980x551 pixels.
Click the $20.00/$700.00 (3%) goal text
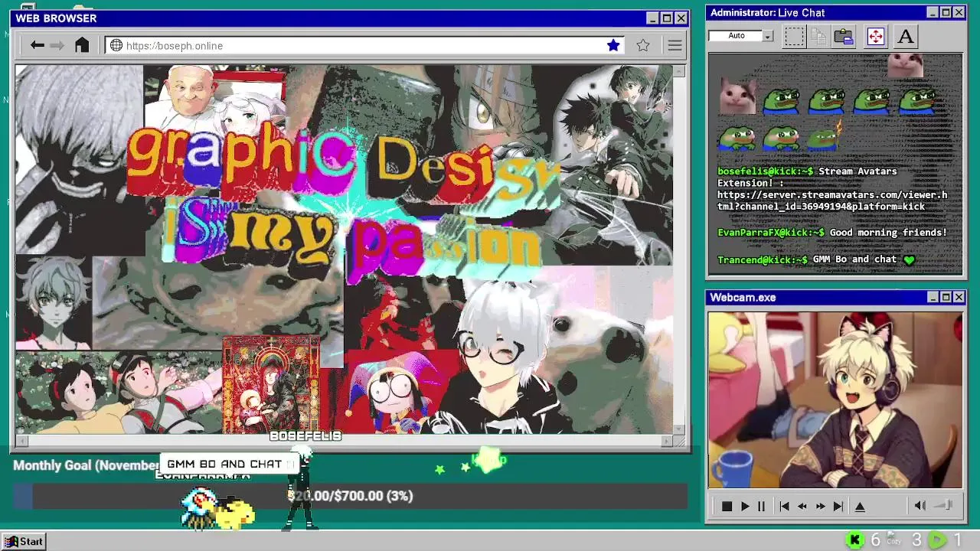coord(351,496)
